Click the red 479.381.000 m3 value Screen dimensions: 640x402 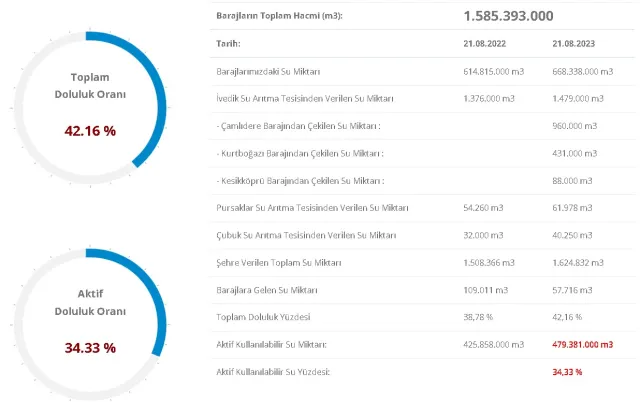(x=582, y=343)
